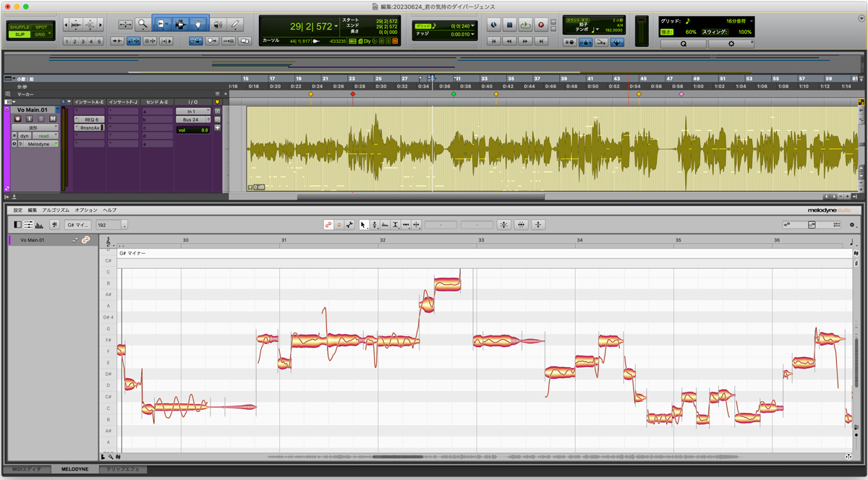Screen dimensions: 868x480
Task: Click Go to End transport button
Action: pos(541,42)
